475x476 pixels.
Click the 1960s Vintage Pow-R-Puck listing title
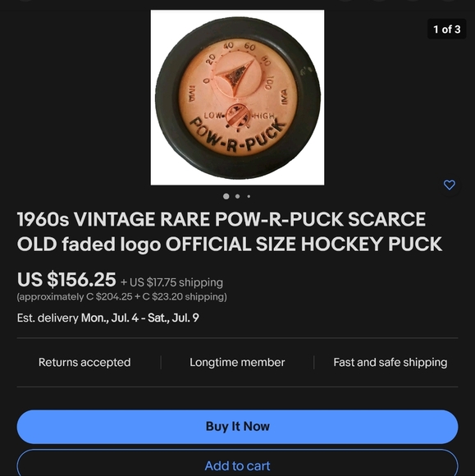coord(230,232)
